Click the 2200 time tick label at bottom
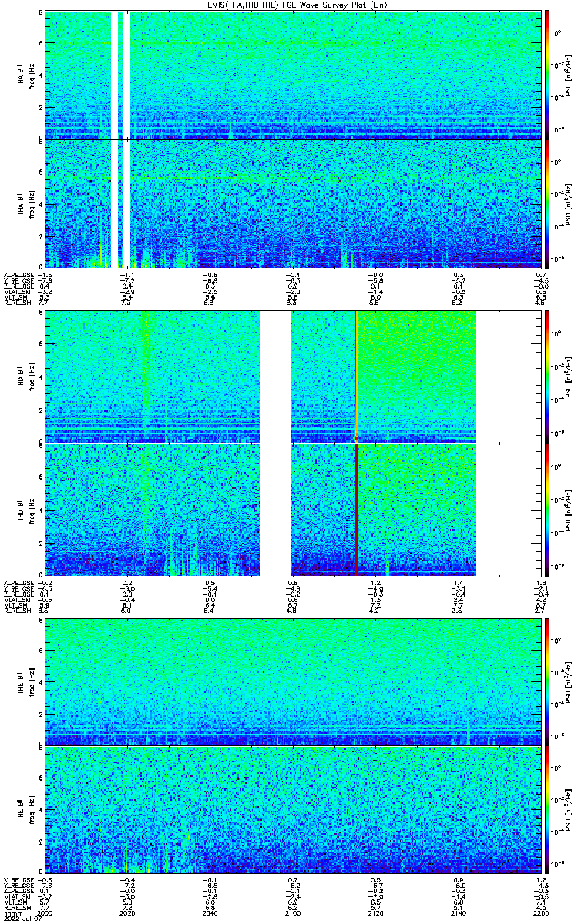 tap(540, 912)
